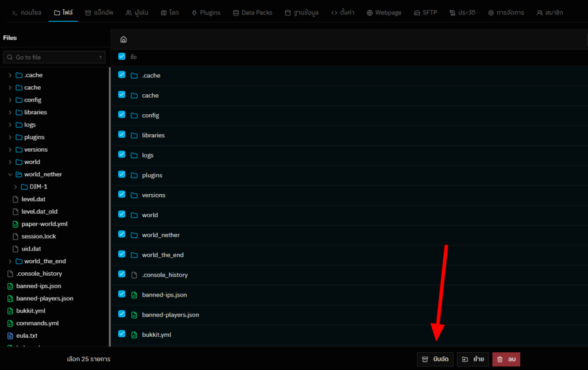Open the Plugins section
The image size is (588, 370).
pos(206,11)
